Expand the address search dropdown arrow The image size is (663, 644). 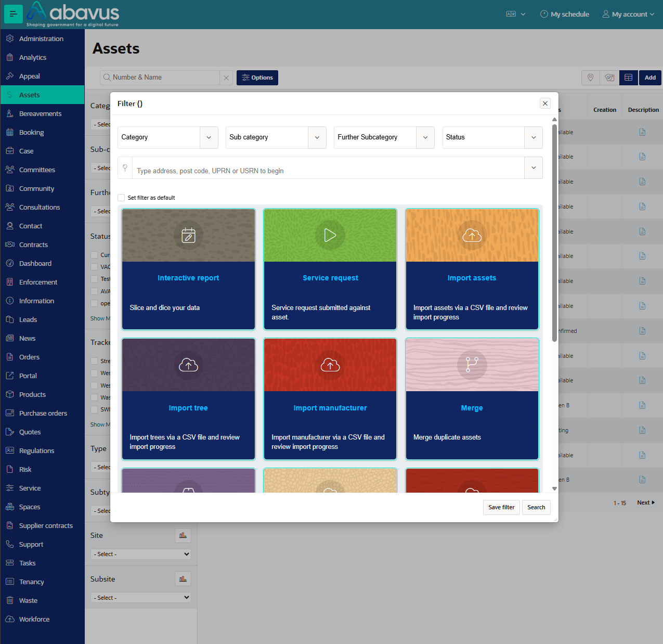click(x=534, y=168)
